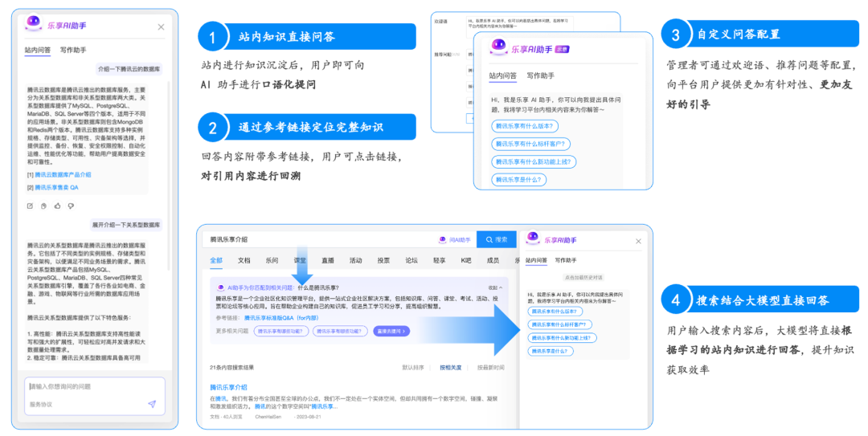Select the 成员 search category tab

tap(493, 261)
